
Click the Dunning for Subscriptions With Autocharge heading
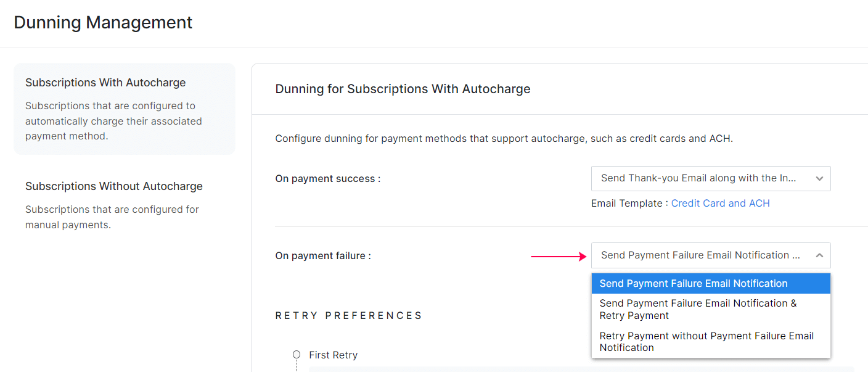(x=403, y=89)
